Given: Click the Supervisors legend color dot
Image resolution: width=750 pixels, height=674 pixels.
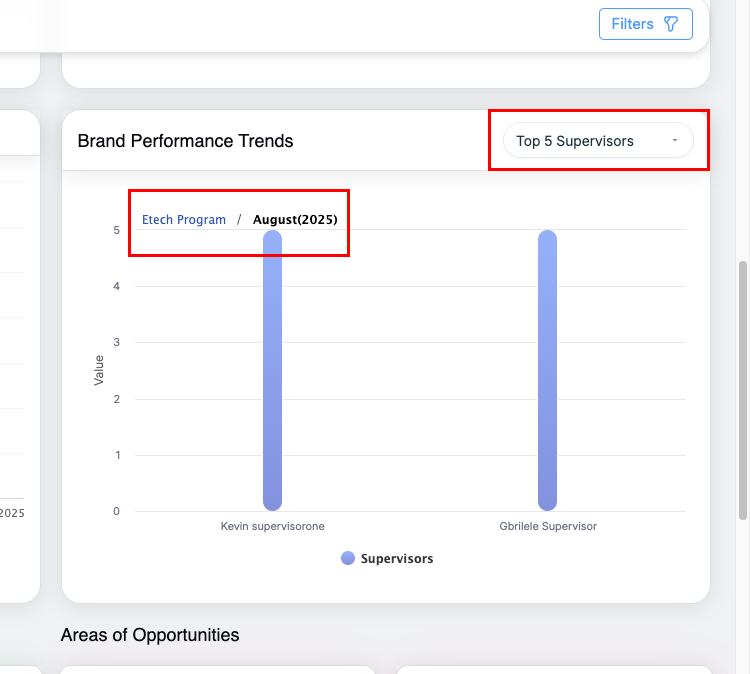Looking at the screenshot, I should 348,559.
